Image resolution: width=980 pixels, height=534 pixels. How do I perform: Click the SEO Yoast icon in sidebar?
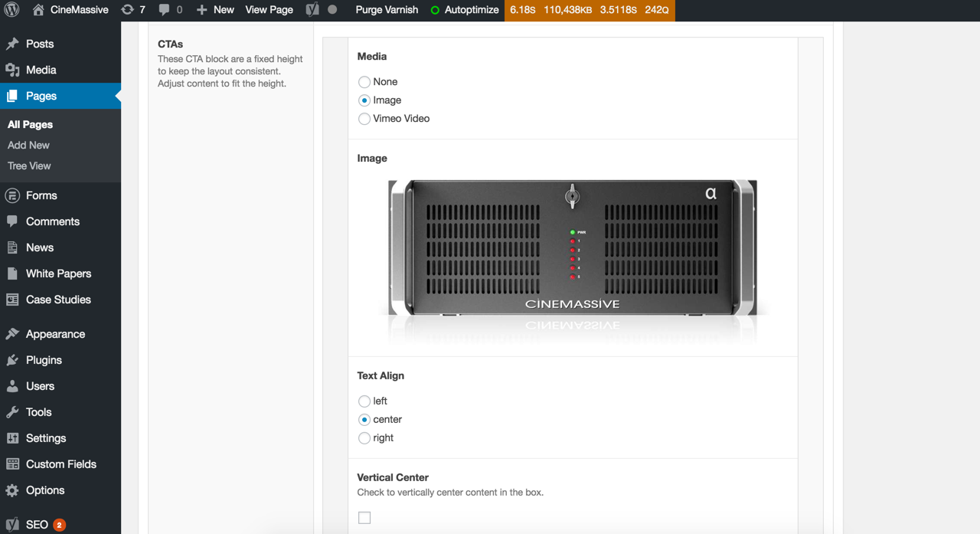click(x=12, y=525)
